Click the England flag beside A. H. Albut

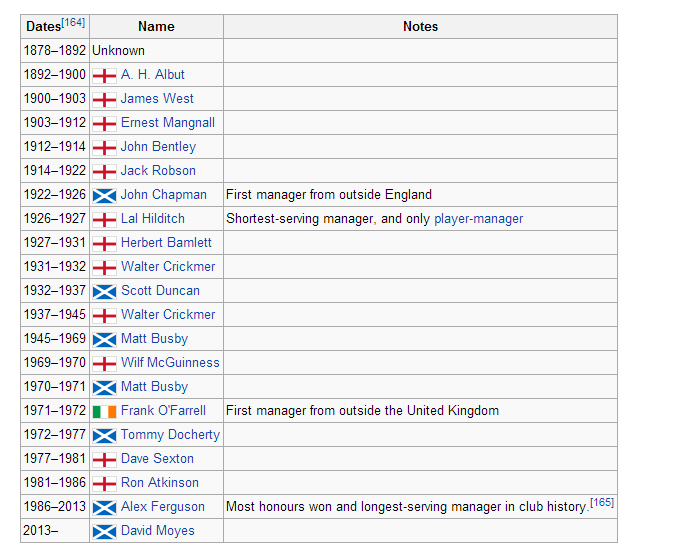104,75
